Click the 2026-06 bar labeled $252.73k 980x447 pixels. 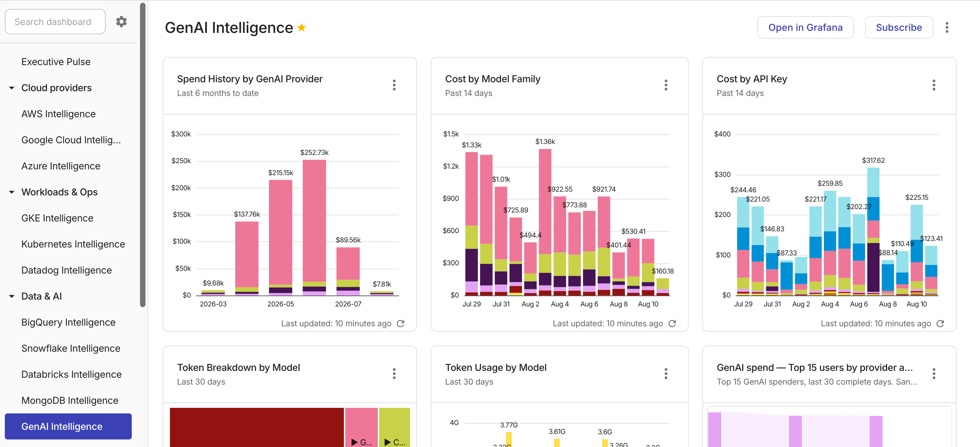coord(314,227)
